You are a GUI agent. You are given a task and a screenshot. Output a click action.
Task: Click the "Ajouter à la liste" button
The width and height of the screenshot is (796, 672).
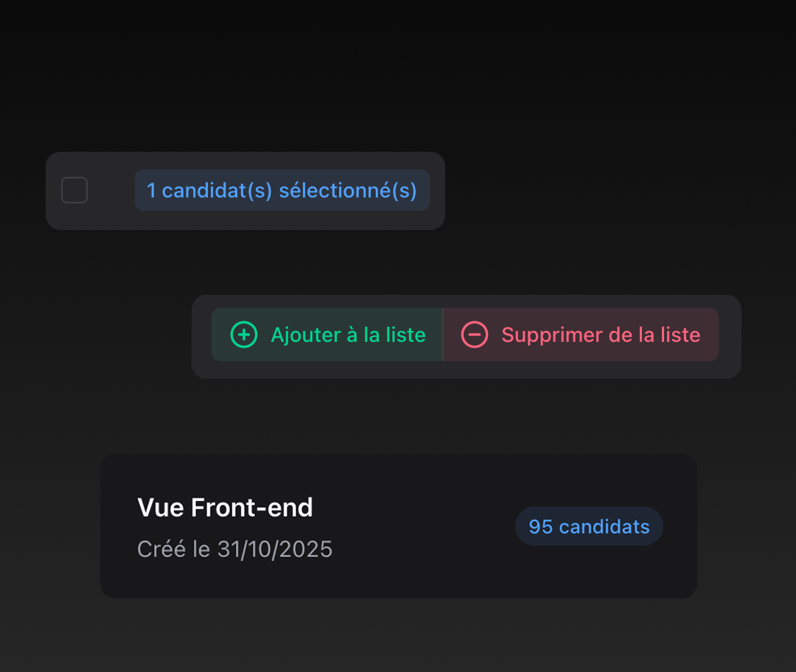coord(327,335)
